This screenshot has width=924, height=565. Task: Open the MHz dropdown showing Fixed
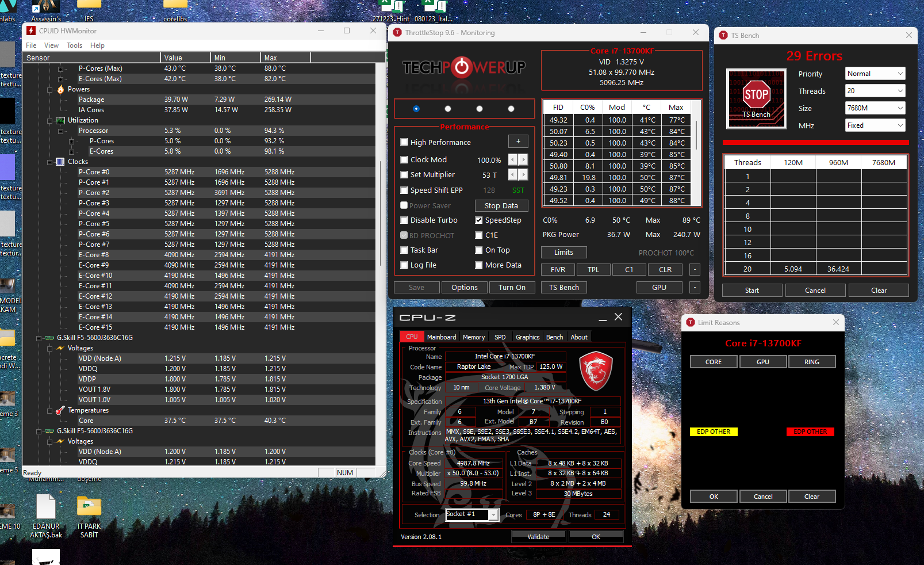[x=875, y=125]
